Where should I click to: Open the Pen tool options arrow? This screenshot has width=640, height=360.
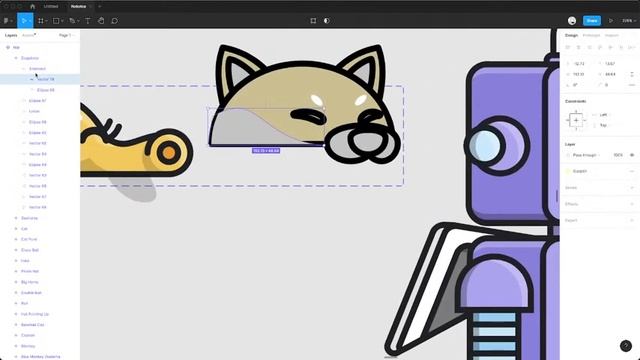coord(78,21)
